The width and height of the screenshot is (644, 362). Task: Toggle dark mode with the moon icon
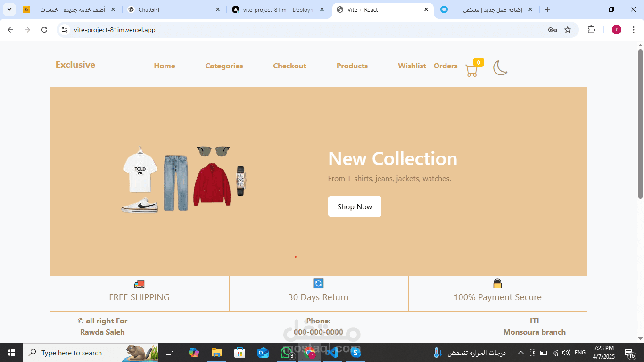[500, 68]
